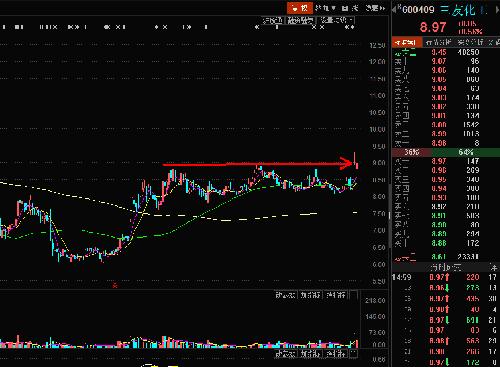
Task: Go to previous stock with left arrow by 600409
Action: pyautogui.click(x=394, y=10)
